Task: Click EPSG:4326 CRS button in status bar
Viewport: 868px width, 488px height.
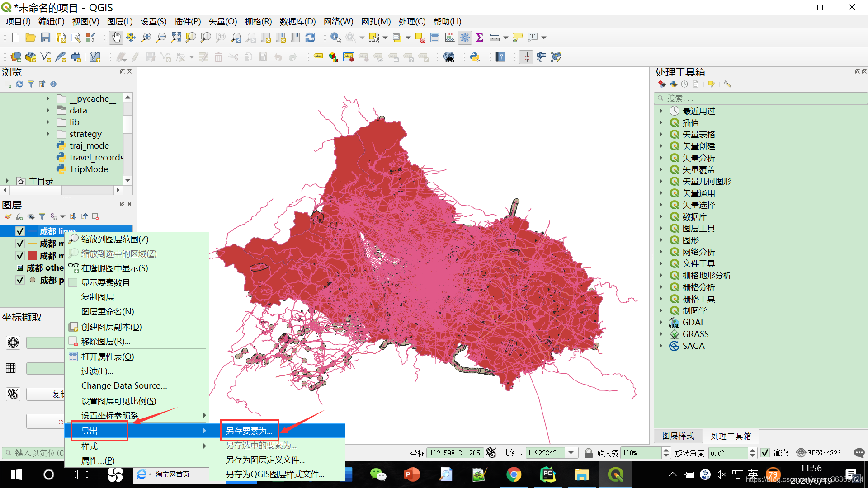Action: (x=819, y=453)
